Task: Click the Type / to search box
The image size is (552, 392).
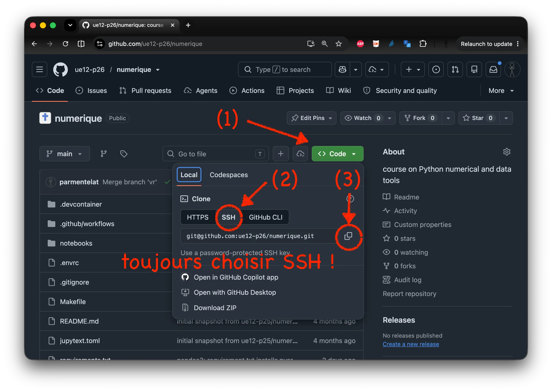Action: (x=285, y=70)
